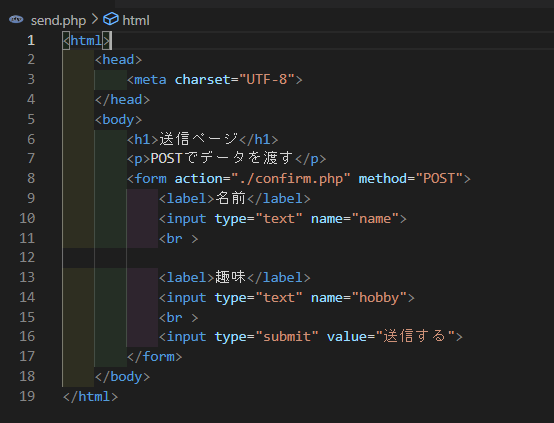Click the html symbol cube icon
The width and height of the screenshot is (554, 423).
(111, 19)
